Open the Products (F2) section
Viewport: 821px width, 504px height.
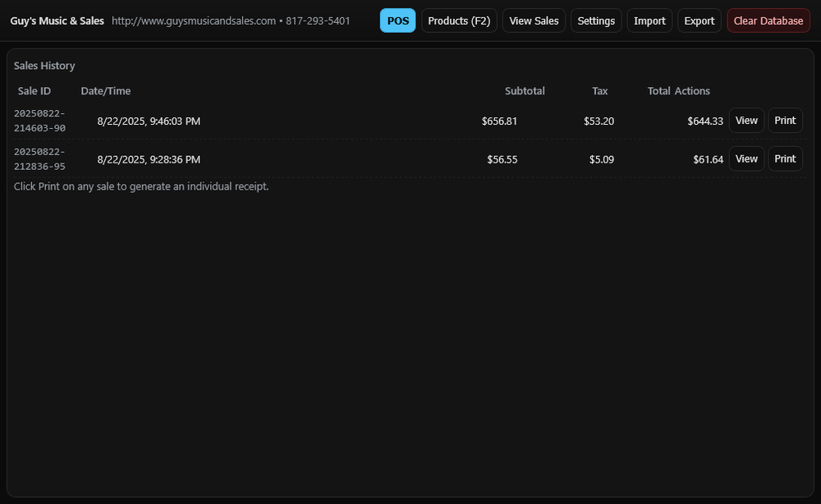coord(459,20)
